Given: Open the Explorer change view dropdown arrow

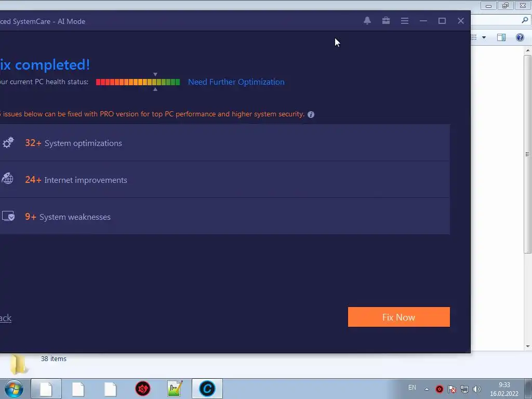Looking at the screenshot, I should pos(484,37).
